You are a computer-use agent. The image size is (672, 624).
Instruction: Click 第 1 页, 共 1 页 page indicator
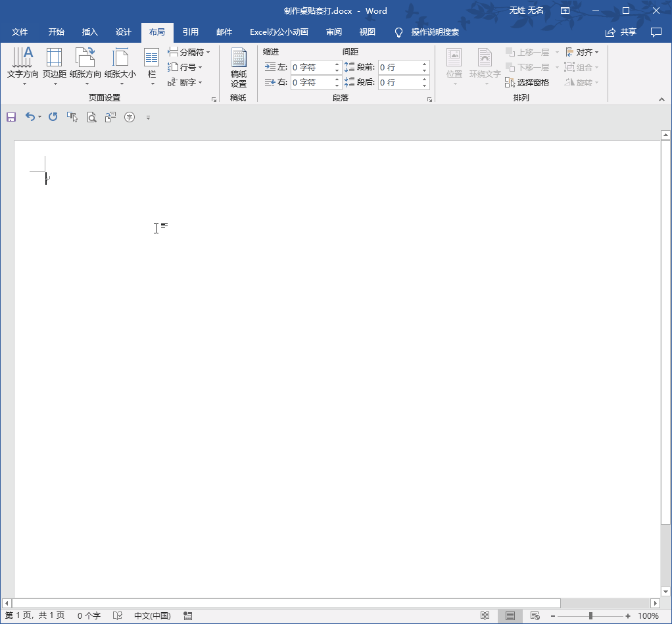click(35, 615)
